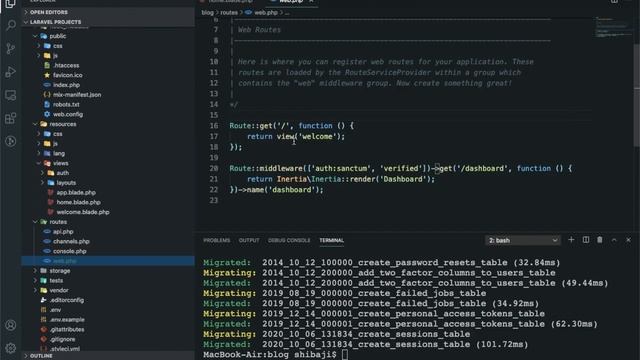Viewport: 640px width, 360px height.
Task: Open favicon.ico file
Action: 67,75
